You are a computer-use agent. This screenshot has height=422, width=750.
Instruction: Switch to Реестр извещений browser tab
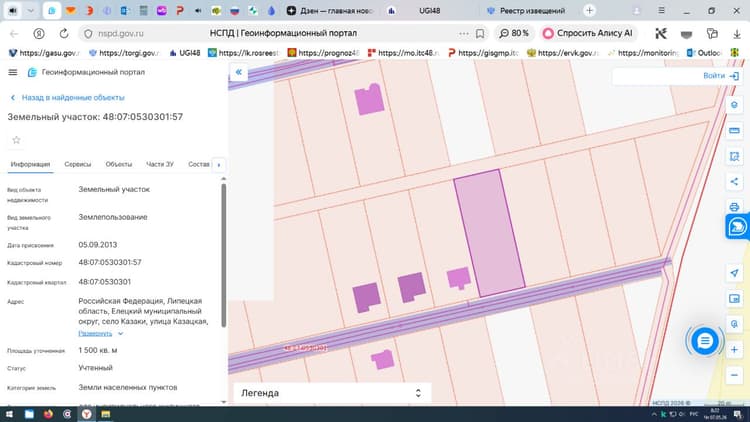tap(527, 11)
